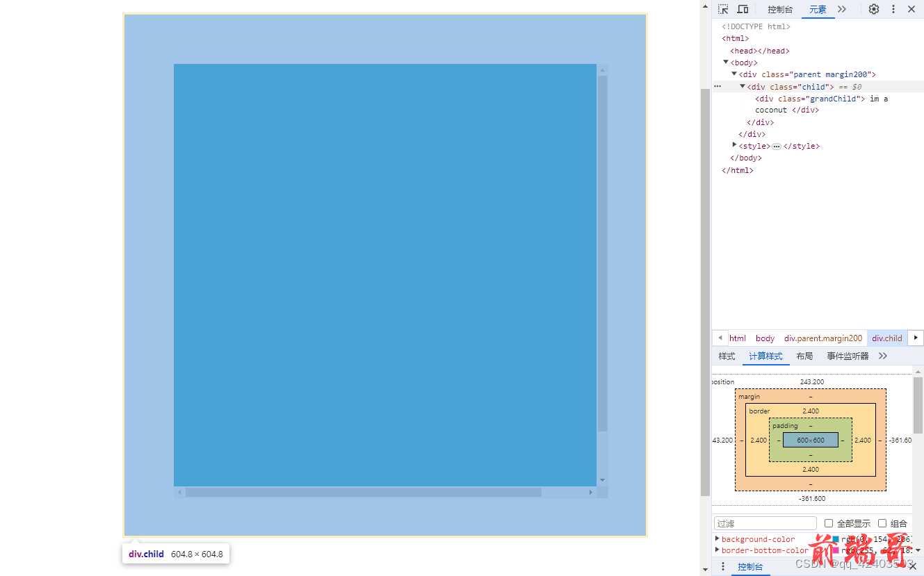The height and width of the screenshot is (576, 924).
Task: Select the 控制台 drawer tab at bottom
Action: (x=749, y=567)
